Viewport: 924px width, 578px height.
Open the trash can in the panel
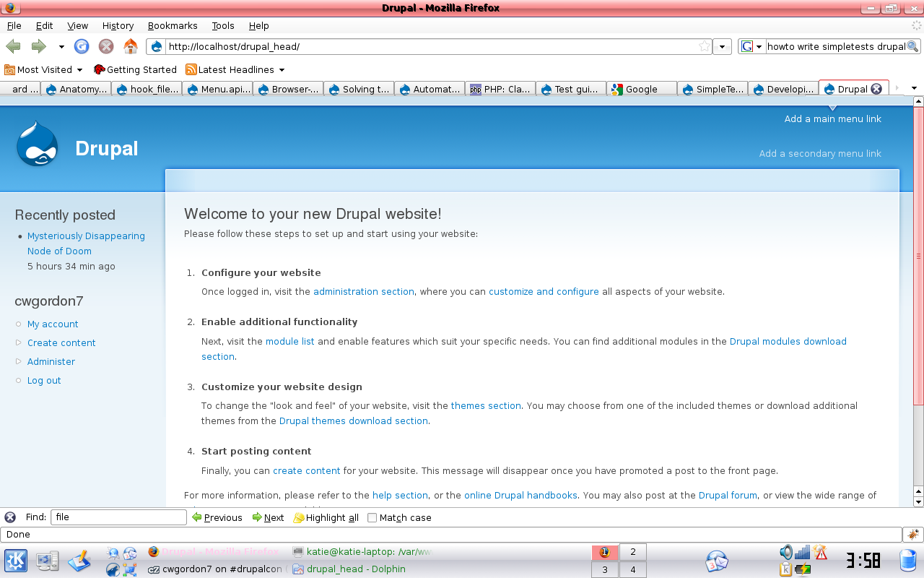point(908,561)
